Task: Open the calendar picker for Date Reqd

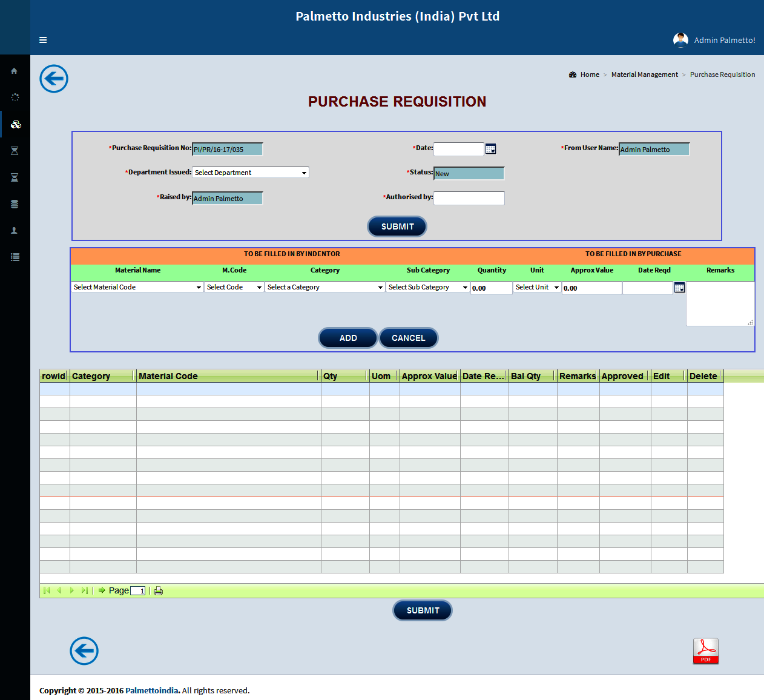Action: [x=679, y=288]
